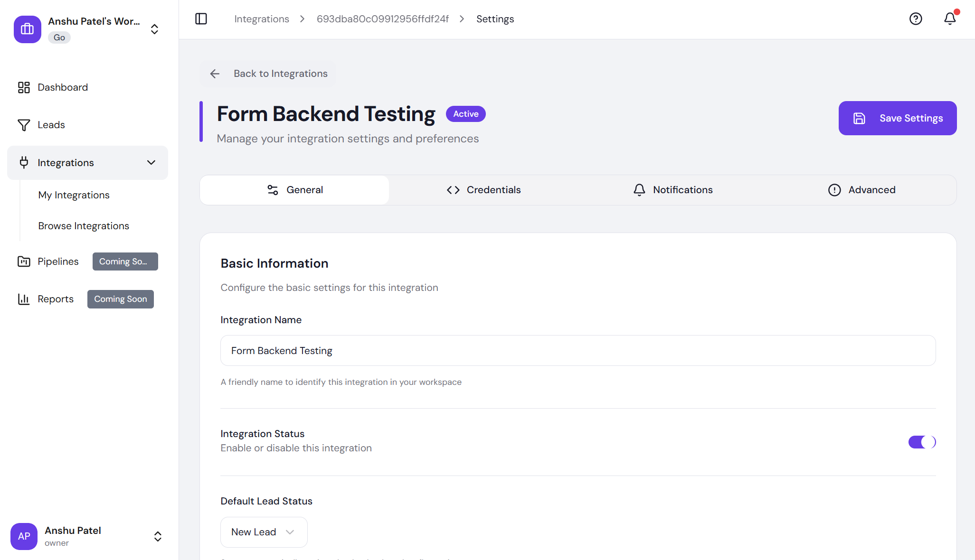Image resolution: width=975 pixels, height=560 pixels.
Task: Click the Pipelines folder icon
Action: pyautogui.click(x=24, y=261)
